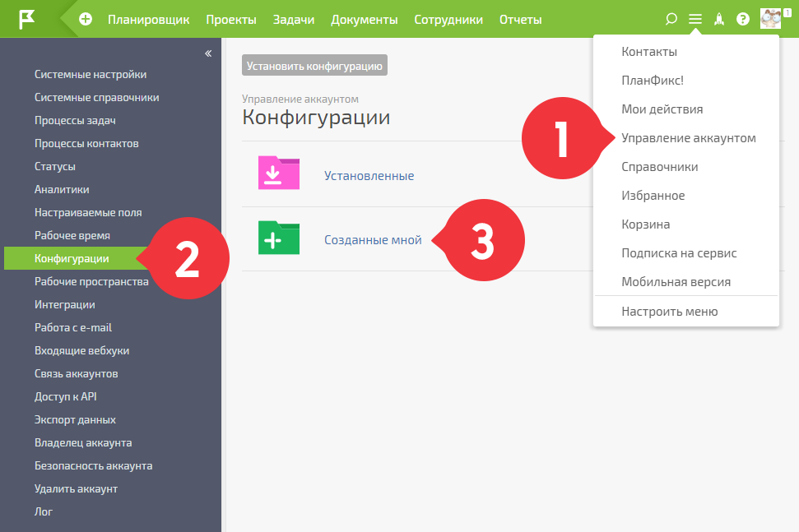Select Корзина in dropdown menu
Viewport: 799px width, 532px height.
pyautogui.click(x=645, y=224)
